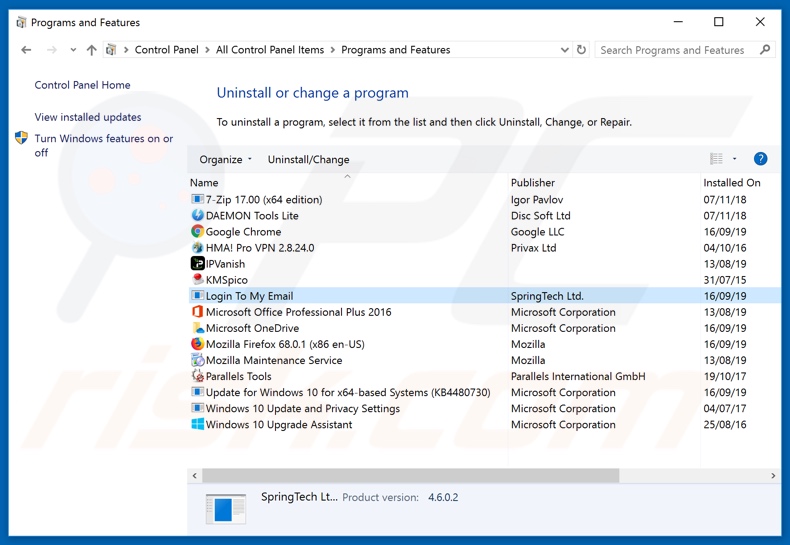Click the Mozilla Firefox icon
This screenshot has width=790, height=545.
pyautogui.click(x=198, y=344)
